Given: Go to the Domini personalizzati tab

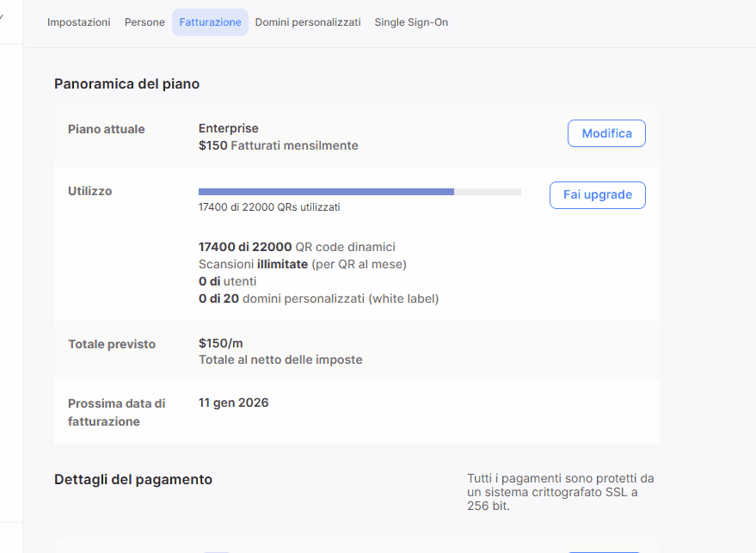Looking at the screenshot, I should [308, 22].
